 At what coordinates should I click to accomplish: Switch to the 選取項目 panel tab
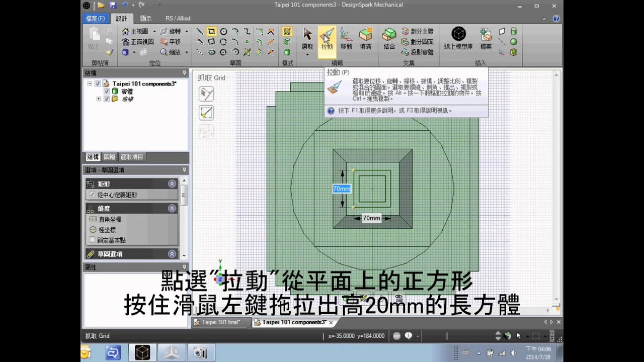click(132, 157)
